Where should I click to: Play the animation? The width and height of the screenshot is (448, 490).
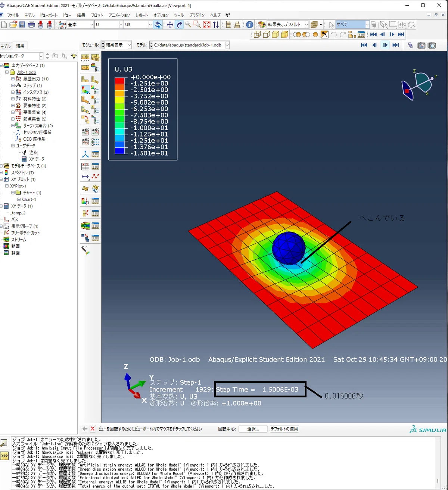coord(385,45)
